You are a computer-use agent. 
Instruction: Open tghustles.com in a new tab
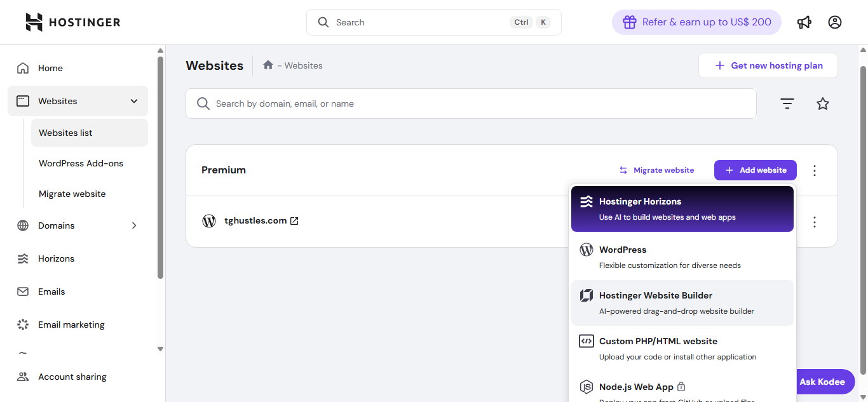coord(293,220)
